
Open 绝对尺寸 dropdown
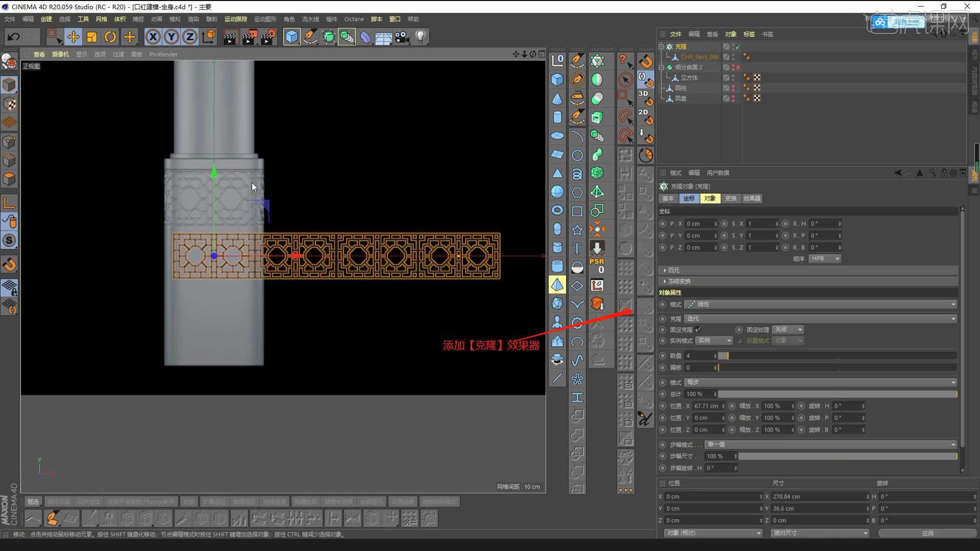click(820, 533)
